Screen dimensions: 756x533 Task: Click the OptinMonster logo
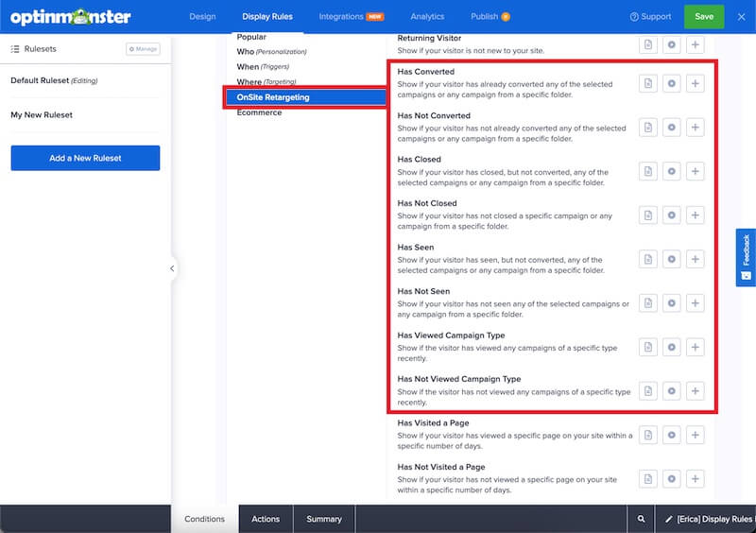click(x=70, y=17)
